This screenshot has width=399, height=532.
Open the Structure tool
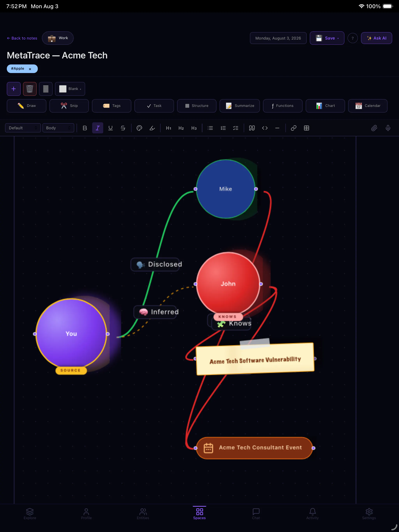click(197, 106)
